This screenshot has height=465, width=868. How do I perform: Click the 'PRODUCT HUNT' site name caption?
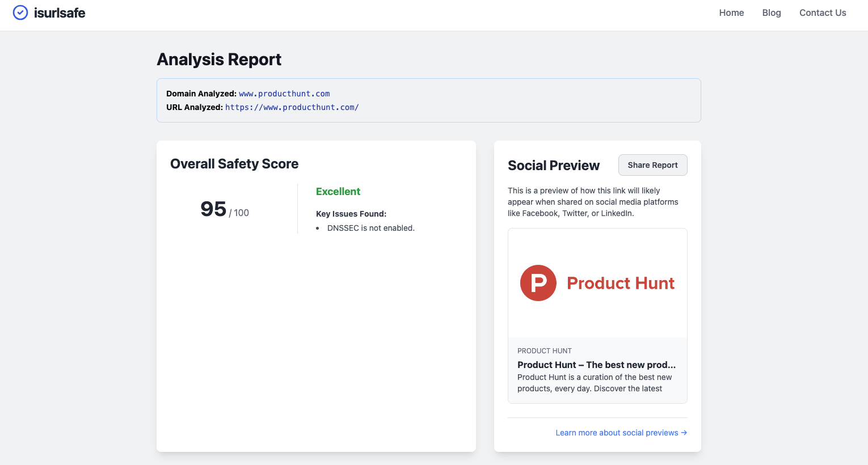(545, 351)
